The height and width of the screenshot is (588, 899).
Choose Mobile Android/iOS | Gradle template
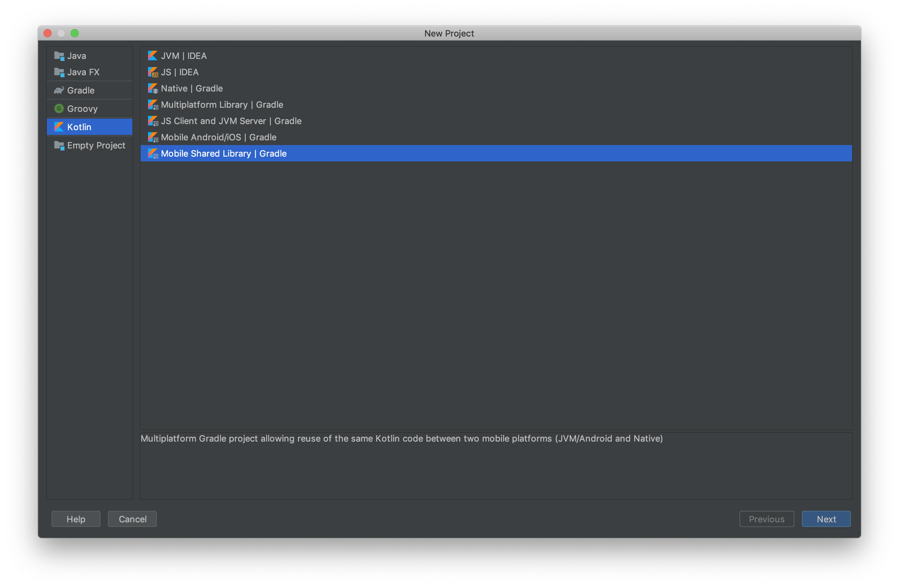[218, 137]
